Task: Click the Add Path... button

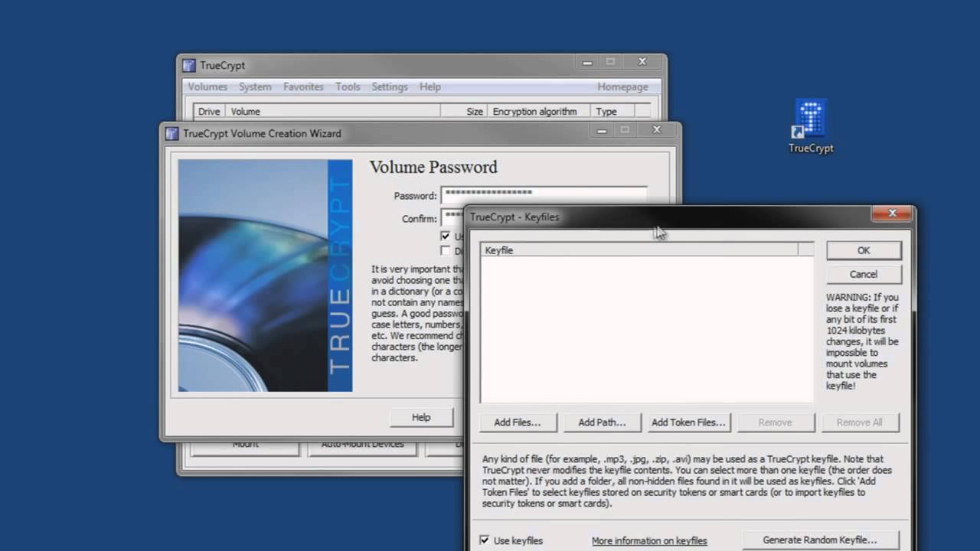Action: (602, 422)
